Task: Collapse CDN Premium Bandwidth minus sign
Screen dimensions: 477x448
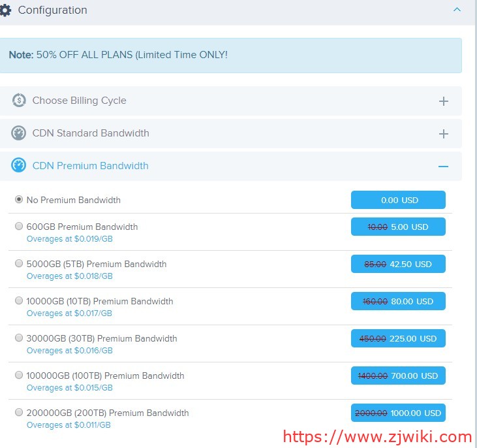Action: [444, 167]
